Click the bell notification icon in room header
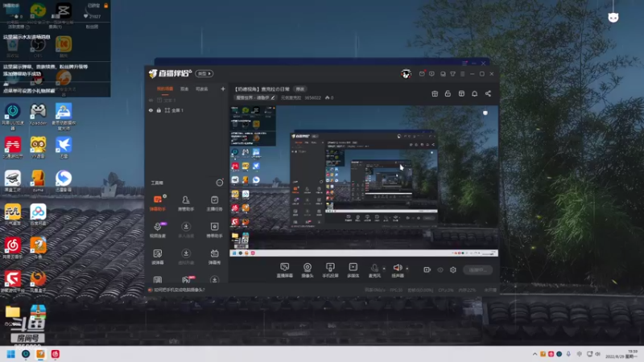 [x=474, y=93]
